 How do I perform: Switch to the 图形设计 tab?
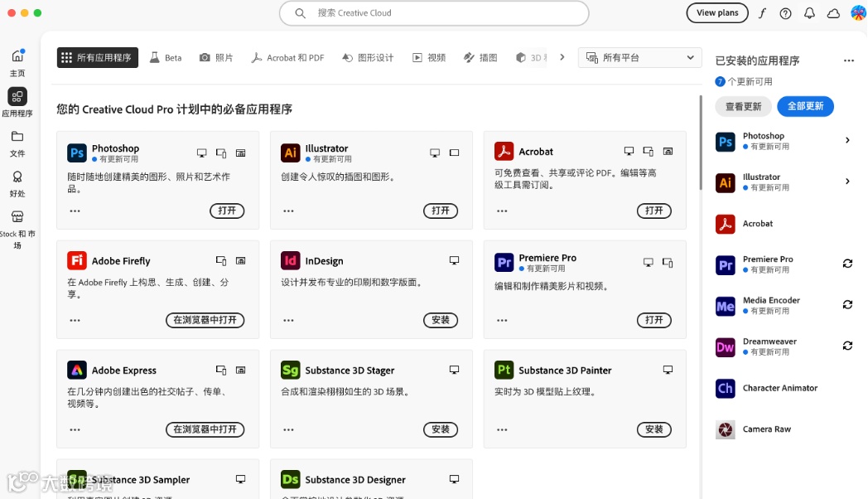click(368, 57)
